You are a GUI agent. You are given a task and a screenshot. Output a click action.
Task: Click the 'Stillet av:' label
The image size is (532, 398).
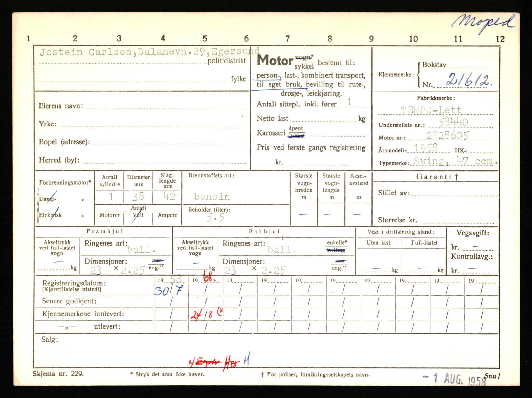394,193
